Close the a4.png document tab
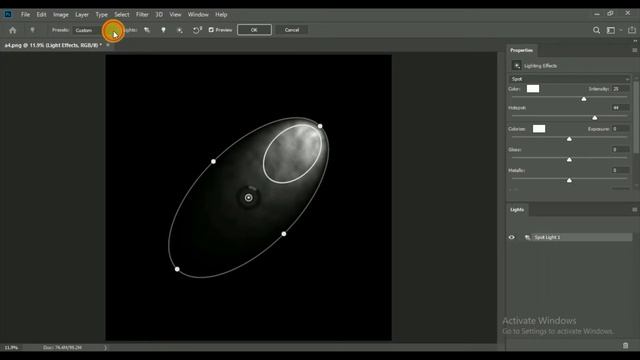The height and width of the screenshot is (360, 640). 108,45
